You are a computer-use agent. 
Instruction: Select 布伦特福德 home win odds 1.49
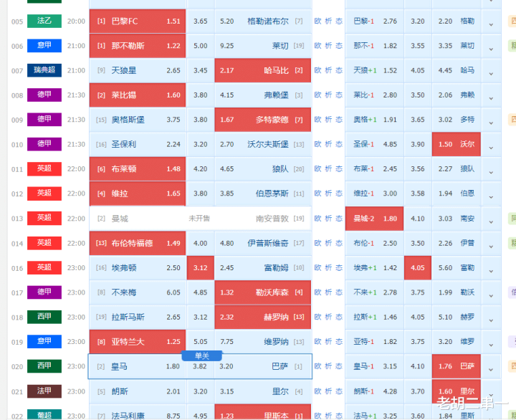[138, 243]
